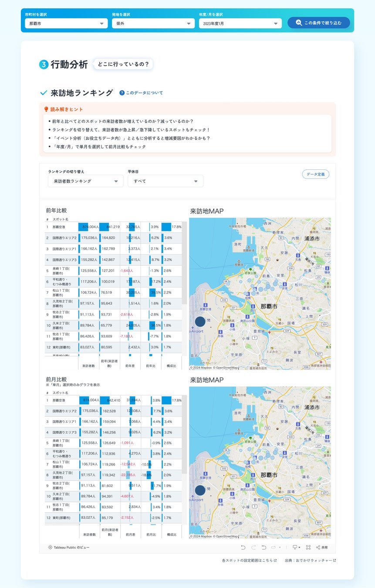Open the 市町村を選択 dropdown showing 那覇市
Viewport: 375px width, 588px height.
coord(66,24)
